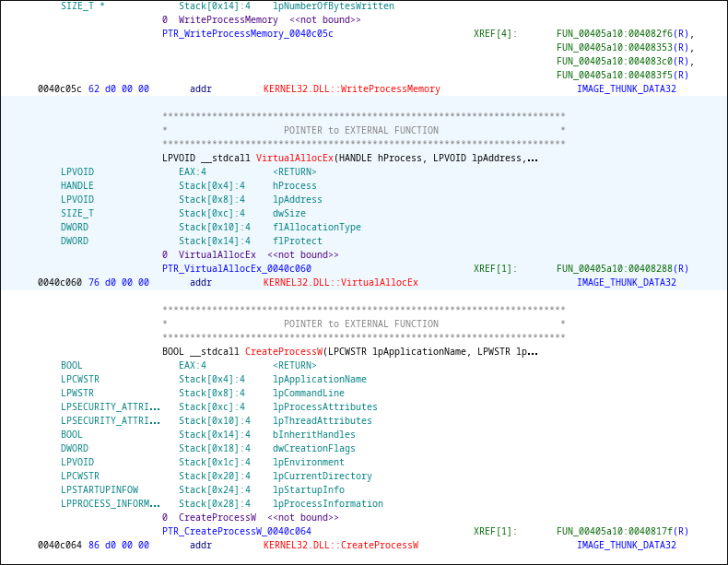Select label PTR_WriteProcessMemory_0040c05c
This screenshot has height=565, width=728.
tap(247, 34)
